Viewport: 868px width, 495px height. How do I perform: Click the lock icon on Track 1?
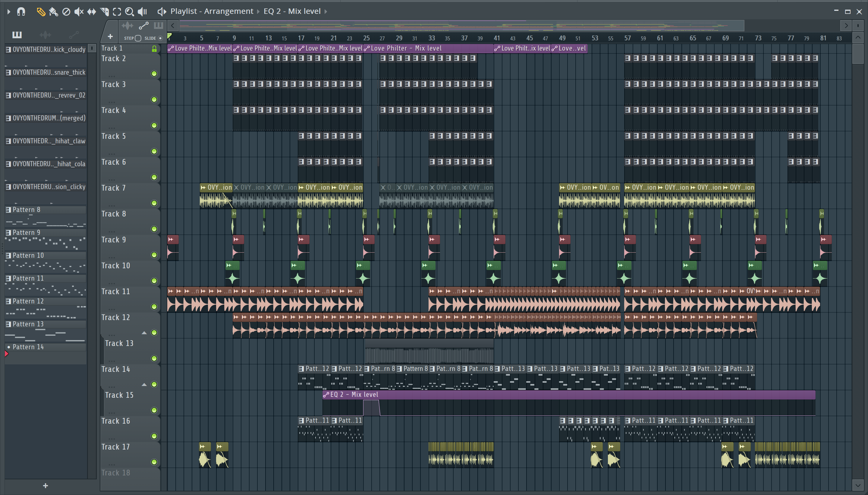(x=154, y=48)
